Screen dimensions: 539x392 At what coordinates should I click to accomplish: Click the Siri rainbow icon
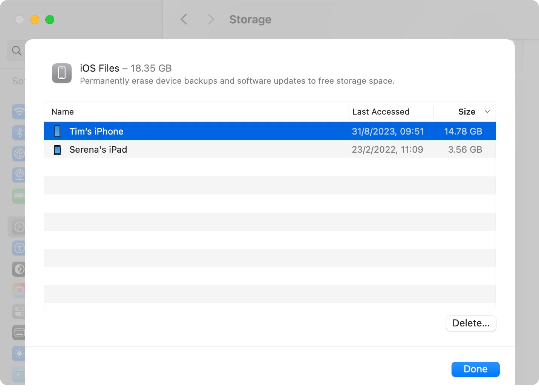point(18,290)
